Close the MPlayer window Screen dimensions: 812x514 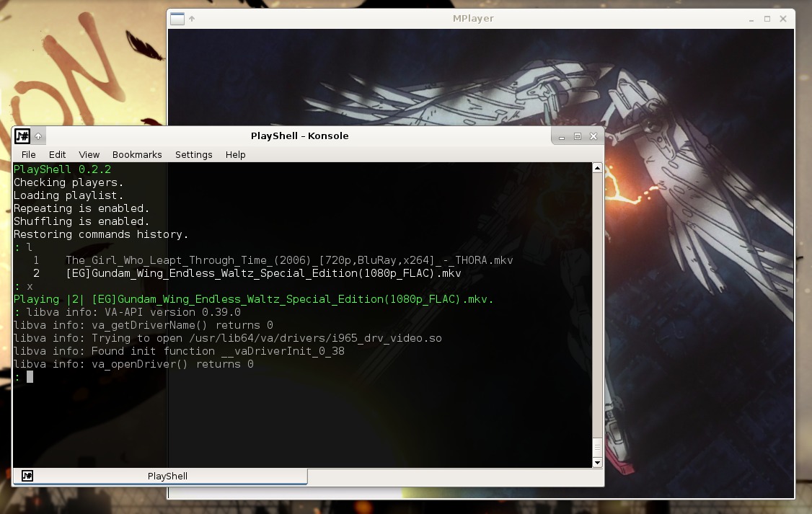point(783,19)
